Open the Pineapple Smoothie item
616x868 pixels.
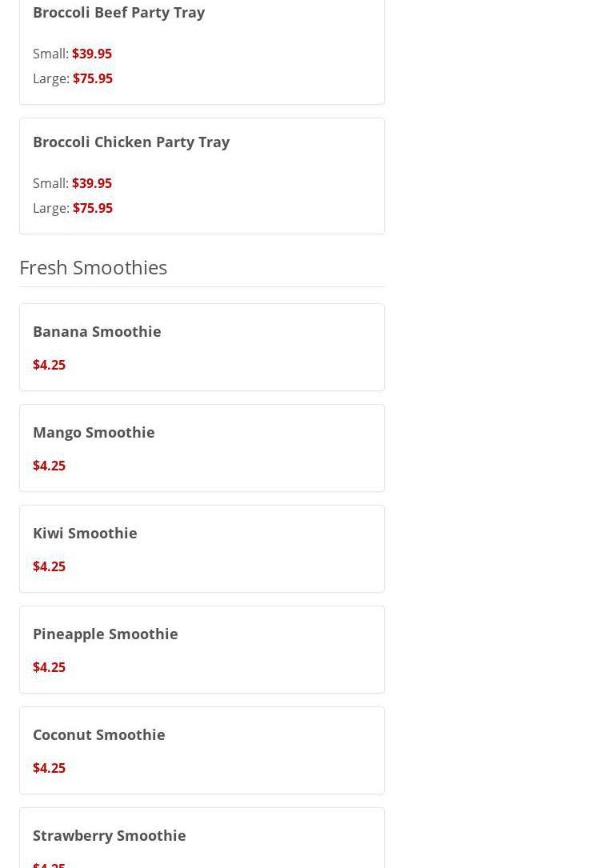point(106,634)
